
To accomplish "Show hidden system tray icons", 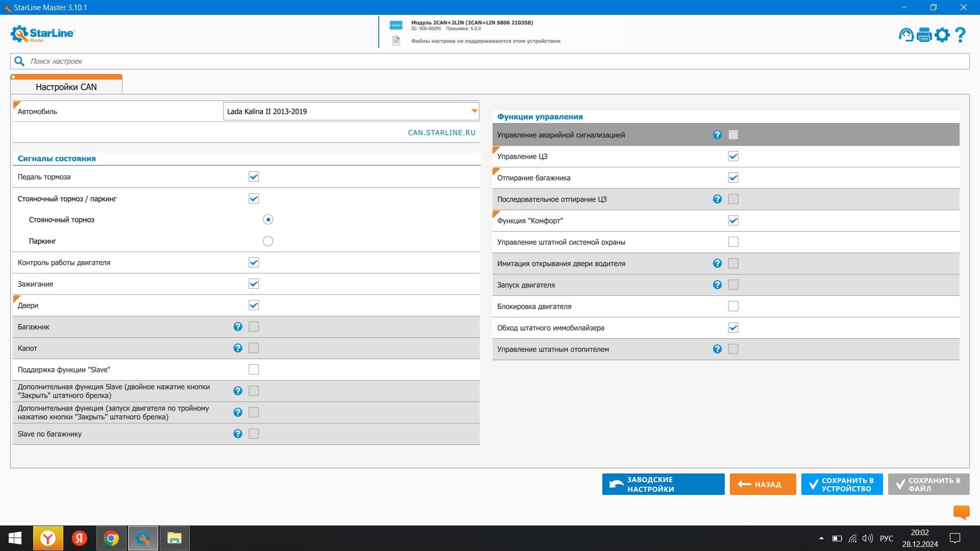I will click(x=821, y=538).
